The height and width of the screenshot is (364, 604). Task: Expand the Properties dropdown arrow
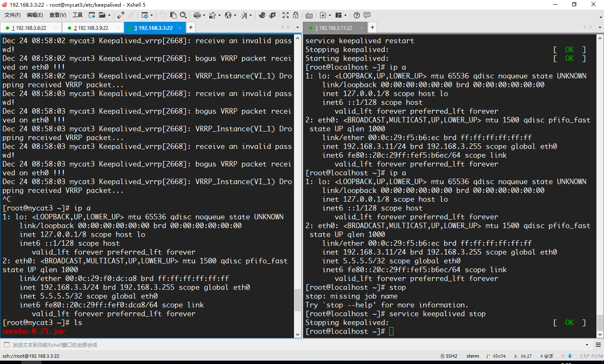pyautogui.click(x=152, y=15)
